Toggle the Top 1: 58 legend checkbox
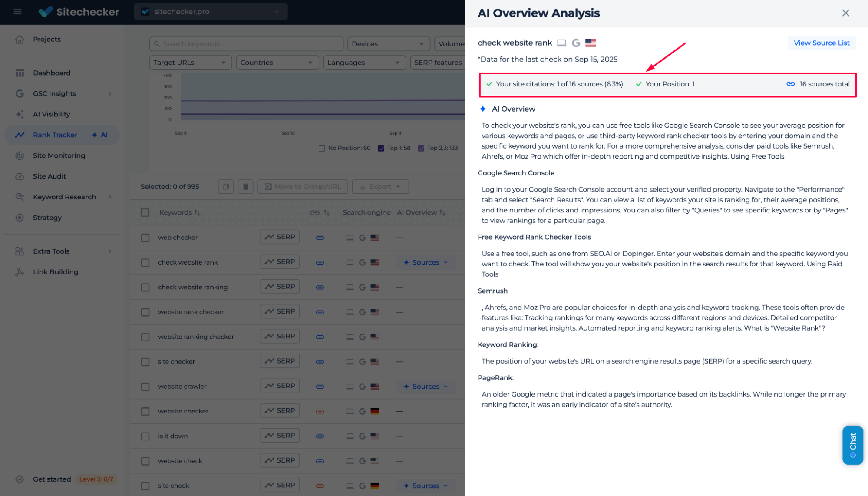Screen dimensions: 868x496 coord(381,148)
